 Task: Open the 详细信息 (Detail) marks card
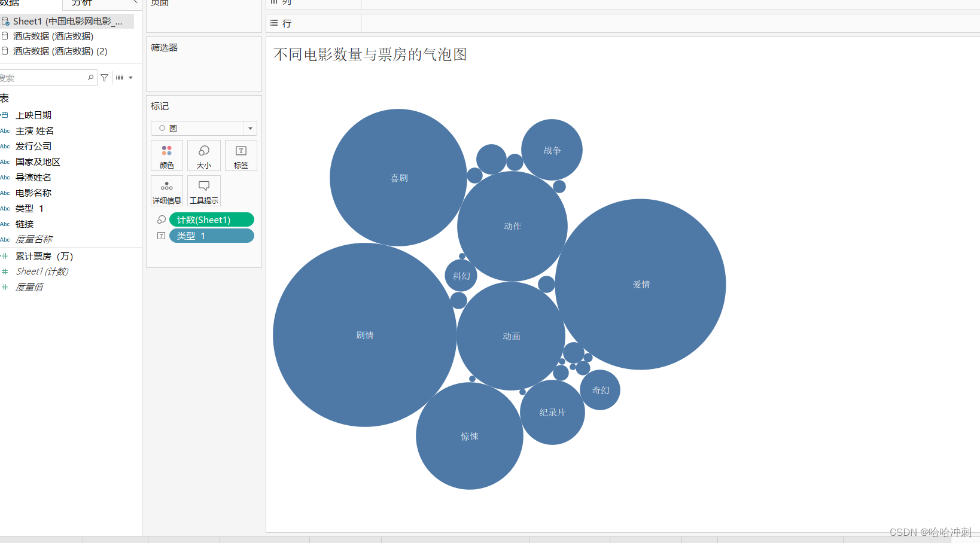(x=167, y=191)
